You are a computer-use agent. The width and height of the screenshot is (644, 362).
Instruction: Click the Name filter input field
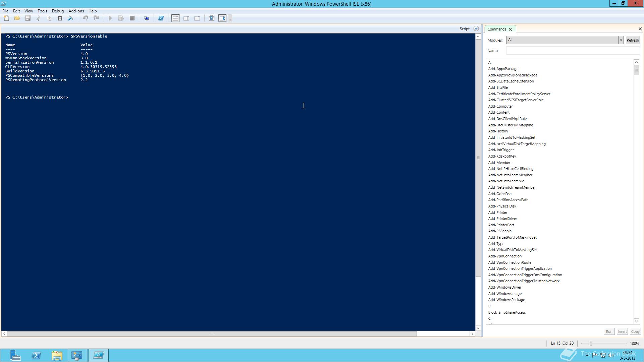click(x=573, y=51)
